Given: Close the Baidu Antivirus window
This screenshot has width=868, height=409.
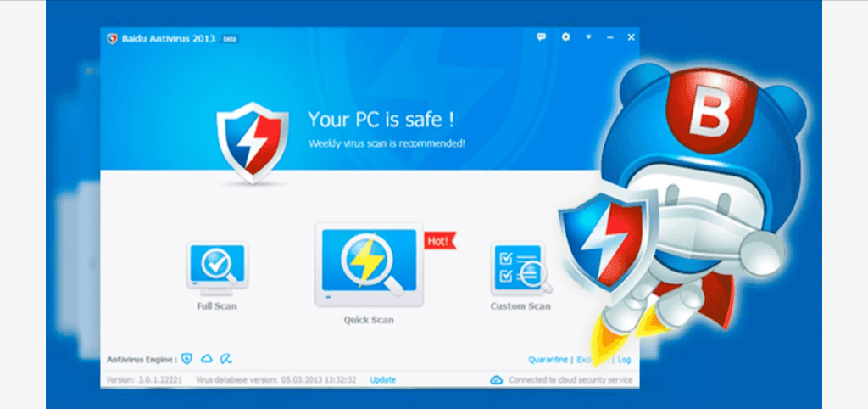Looking at the screenshot, I should tap(631, 37).
